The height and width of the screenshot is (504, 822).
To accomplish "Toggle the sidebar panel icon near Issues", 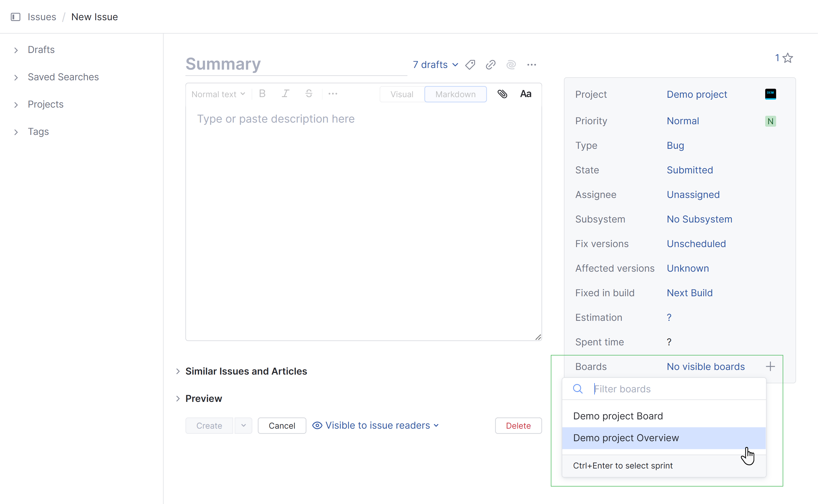I will click(16, 17).
